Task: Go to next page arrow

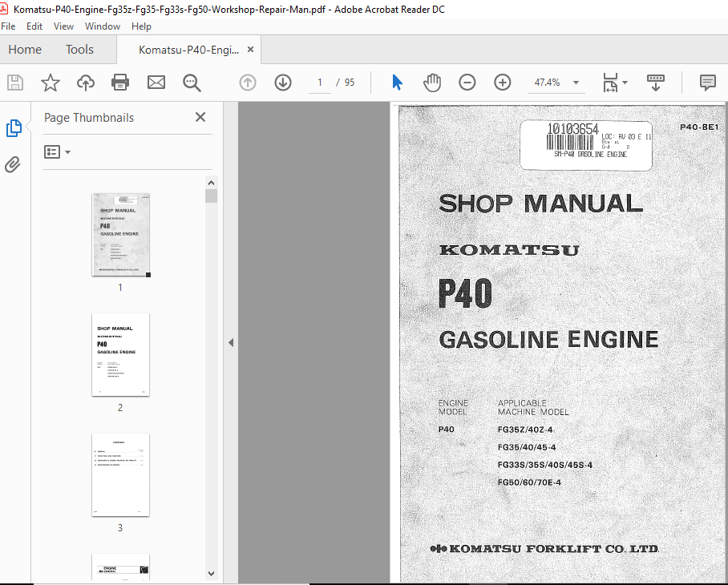Action: click(x=283, y=83)
